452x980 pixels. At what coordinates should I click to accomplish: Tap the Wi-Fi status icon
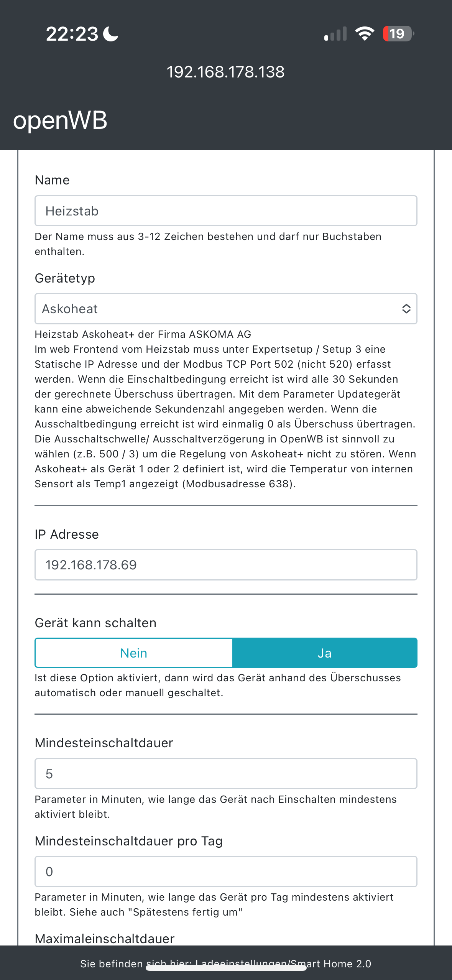(364, 34)
